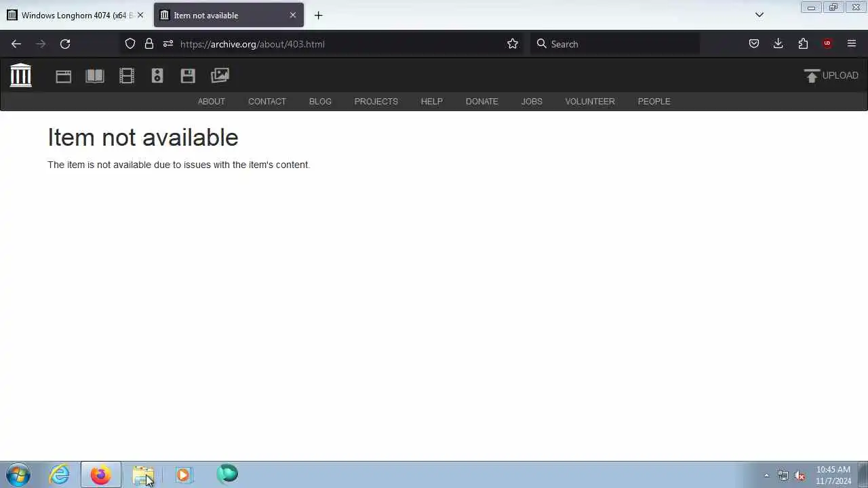The width and height of the screenshot is (868, 488).
Task: Switch to the Windows Longhorn 4074 tab
Action: [x=75, y=15]
